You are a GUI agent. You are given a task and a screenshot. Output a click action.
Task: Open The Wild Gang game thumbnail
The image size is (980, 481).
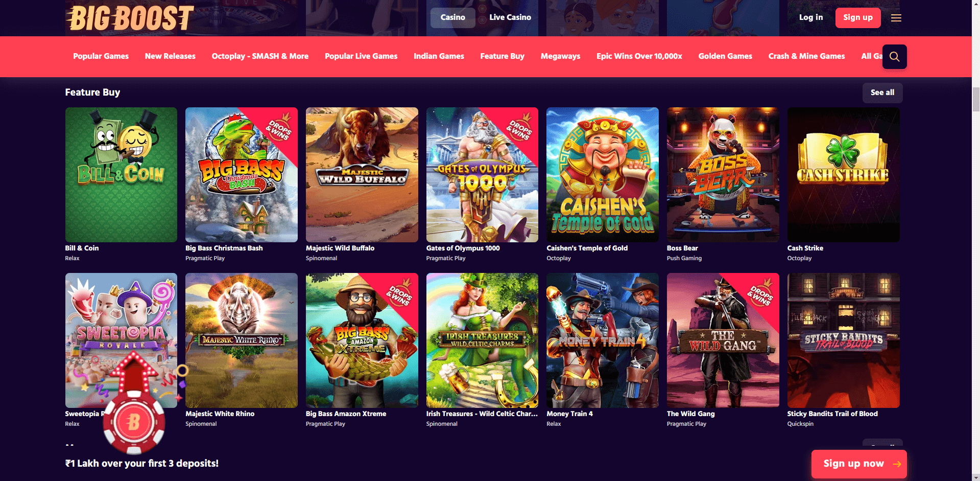723,340
